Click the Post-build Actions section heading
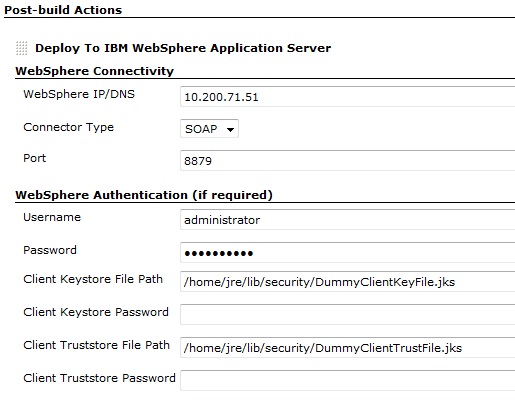This screenshot has height=401, width=515. 63,10
